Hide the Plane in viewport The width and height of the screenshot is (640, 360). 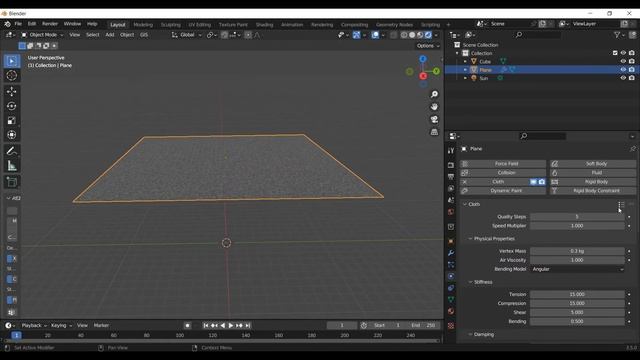623,70
